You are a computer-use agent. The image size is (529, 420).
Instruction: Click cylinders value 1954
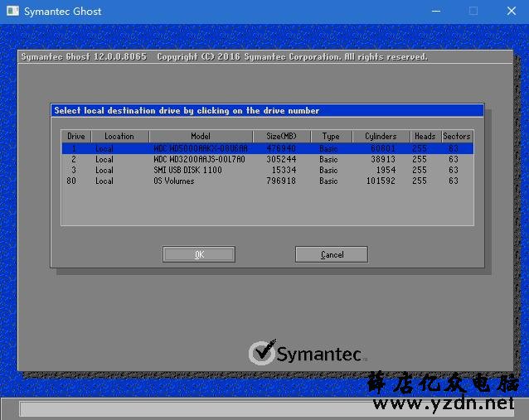click(x=386, y=170)
